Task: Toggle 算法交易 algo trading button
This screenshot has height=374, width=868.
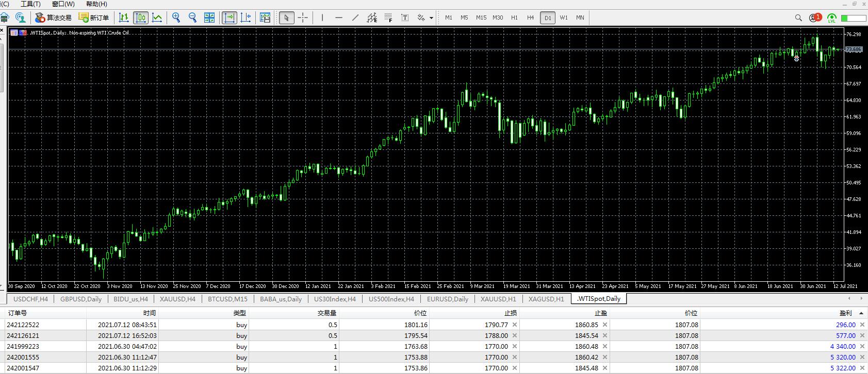Action: 54,18
